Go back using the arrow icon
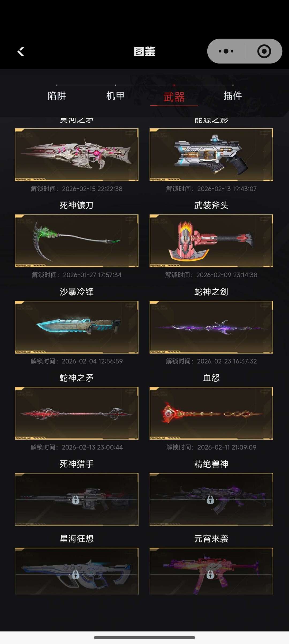Viewport: 289px width, 644px height. click(21, 51)
